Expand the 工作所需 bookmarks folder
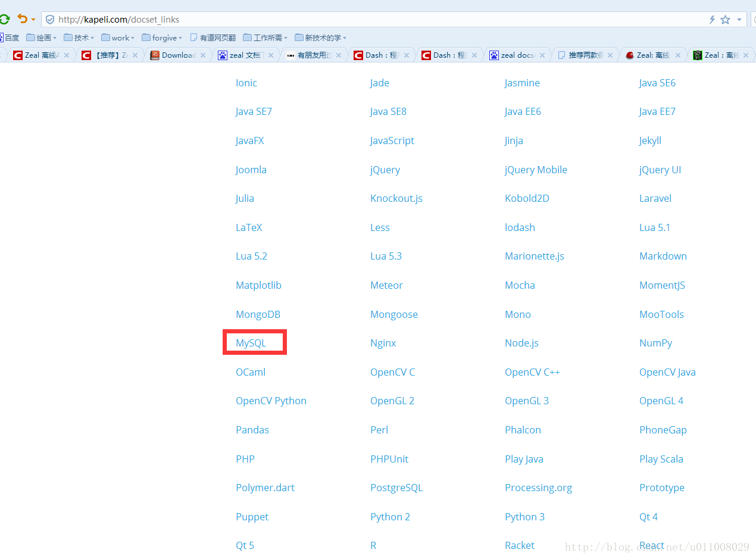 (265, 38)
